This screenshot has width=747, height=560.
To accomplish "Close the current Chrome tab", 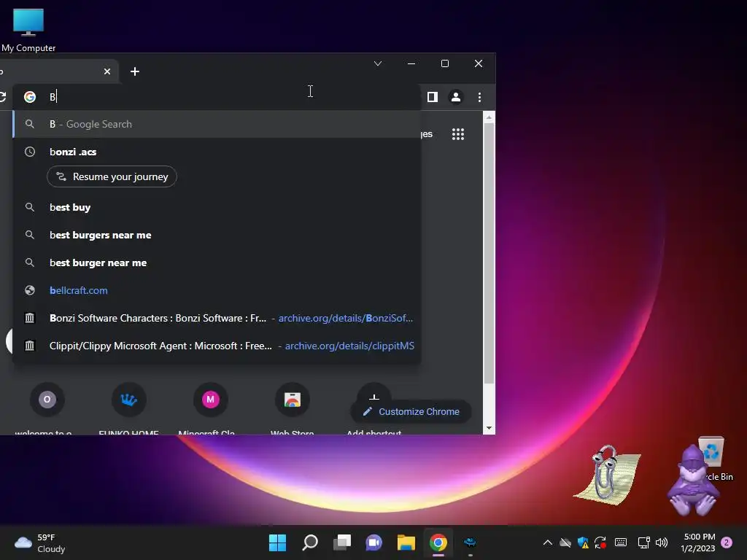I will [107, 71].
